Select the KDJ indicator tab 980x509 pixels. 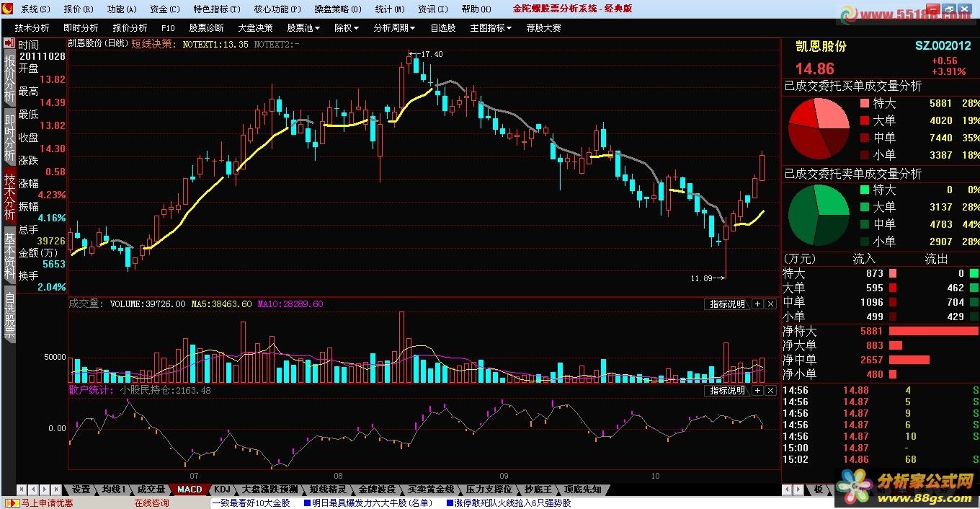[222, 490]
